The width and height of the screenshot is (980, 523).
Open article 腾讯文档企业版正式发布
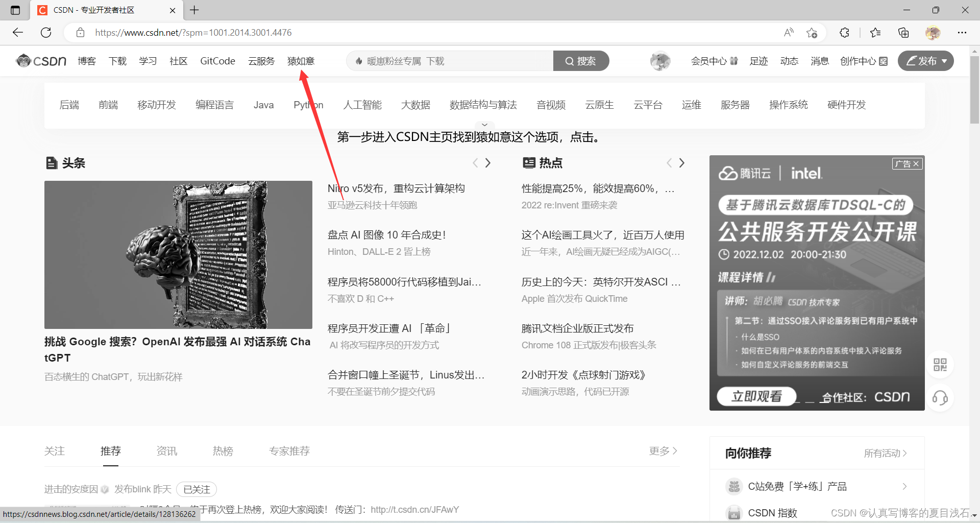[577, 328]
